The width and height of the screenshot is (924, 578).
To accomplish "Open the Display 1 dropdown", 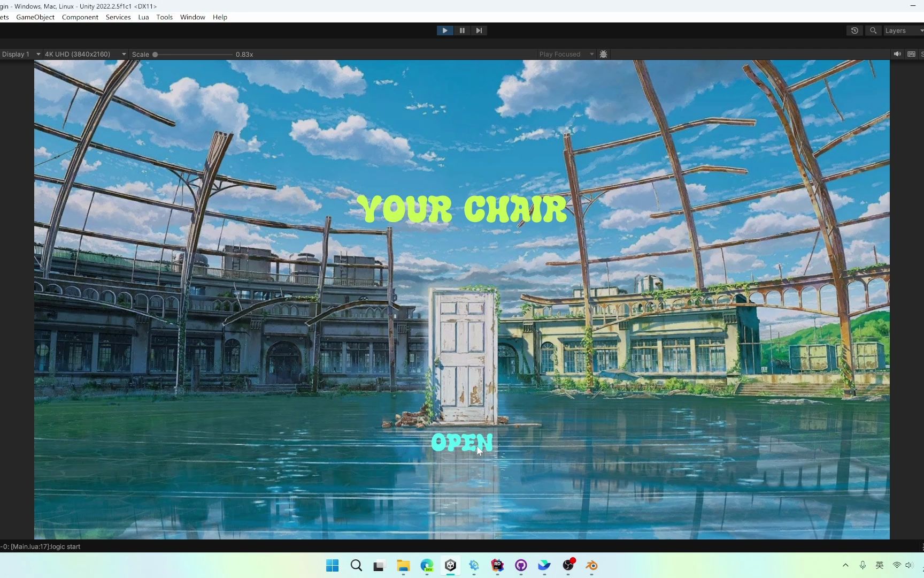I will click(x=20, y=54).
